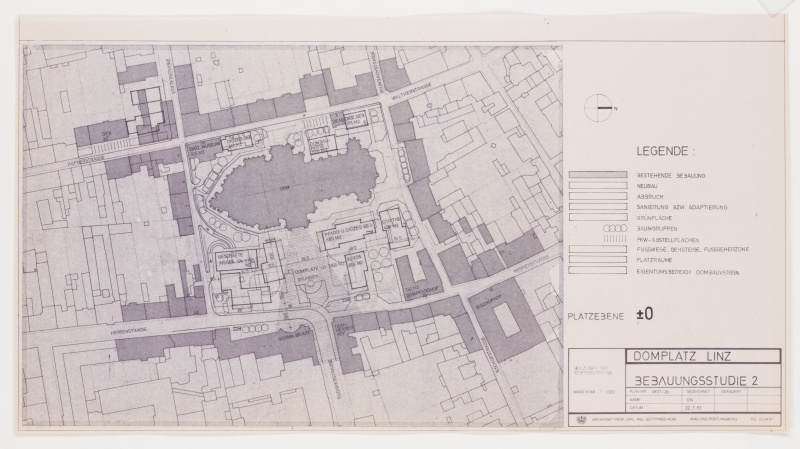The height and width of the screenshot is (449, 800).
Task: Click the Eigentumsbereich Dombauverein legend box
Action: coord(600,272)
